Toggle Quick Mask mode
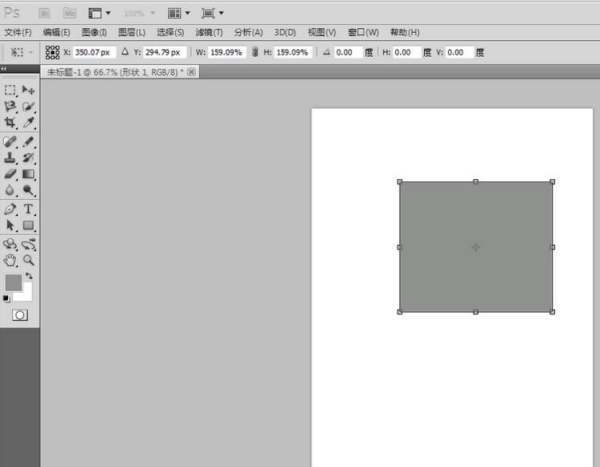This screenshot has height=467, width=600. coord(19,314)
